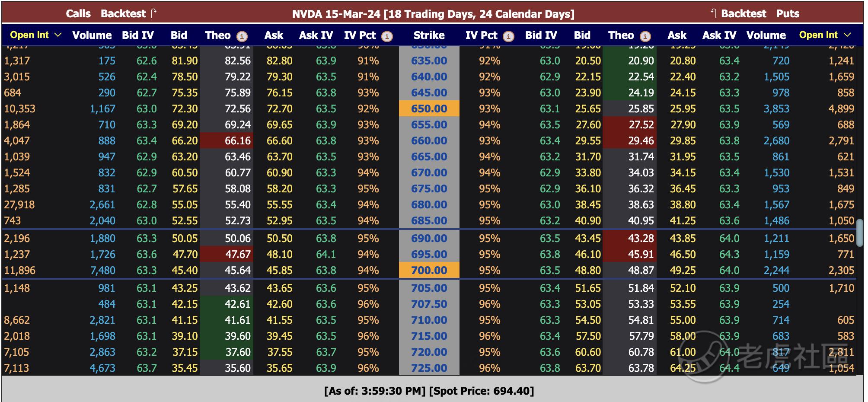Click the Spot Price 694.40 status text
Viewport: 868px width, 402px height.
(x=482, y=391)
